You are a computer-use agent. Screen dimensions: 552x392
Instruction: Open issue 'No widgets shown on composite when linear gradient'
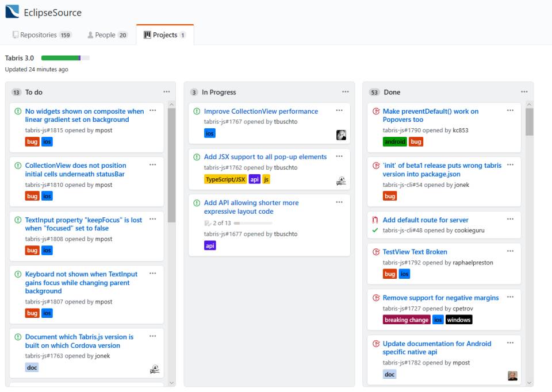[x=85, y=116]
